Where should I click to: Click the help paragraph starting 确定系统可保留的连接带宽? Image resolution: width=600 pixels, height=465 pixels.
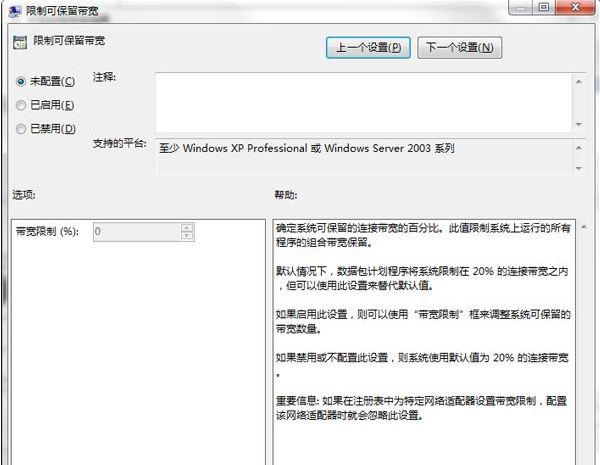click(x=423, y=235)
